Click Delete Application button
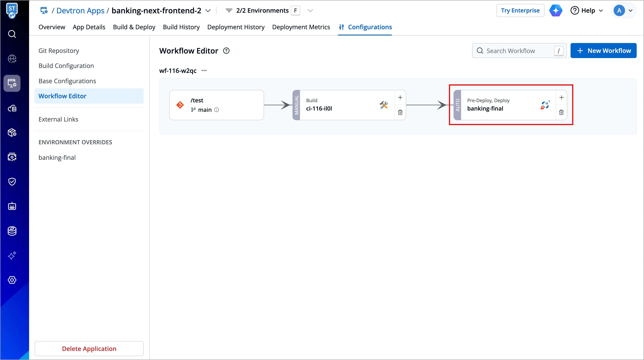The height and width of the screenshot is (360, 644). (x=89, y=349)
